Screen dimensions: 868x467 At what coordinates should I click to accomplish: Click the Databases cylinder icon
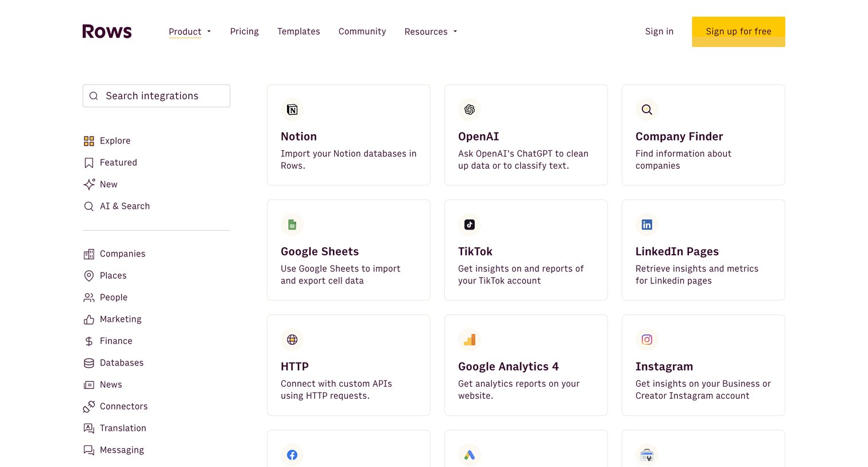coord(89,363)
